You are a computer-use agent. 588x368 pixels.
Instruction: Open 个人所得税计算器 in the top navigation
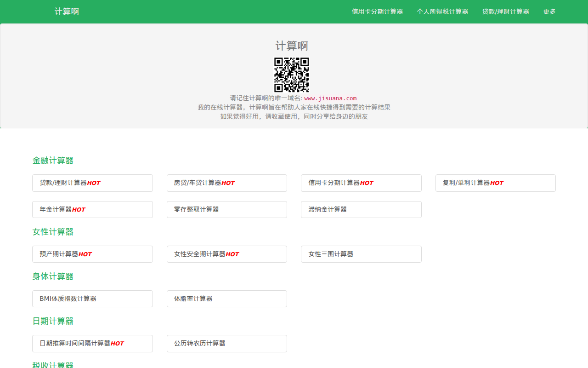[442, 11]
